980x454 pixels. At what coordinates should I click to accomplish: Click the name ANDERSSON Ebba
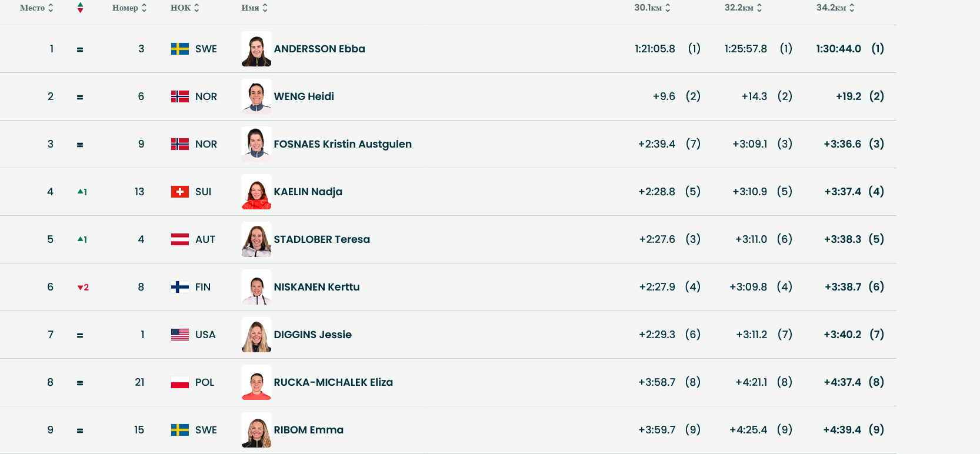pyautogui.click(x=320, y=49)
